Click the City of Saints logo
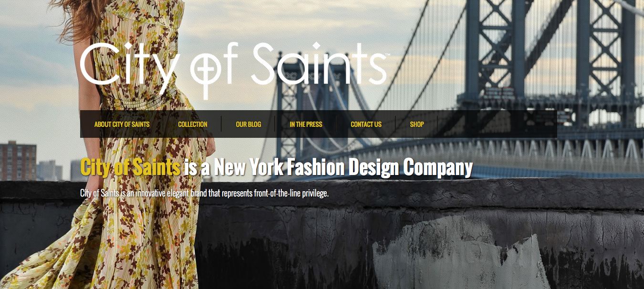 point(234,69)
